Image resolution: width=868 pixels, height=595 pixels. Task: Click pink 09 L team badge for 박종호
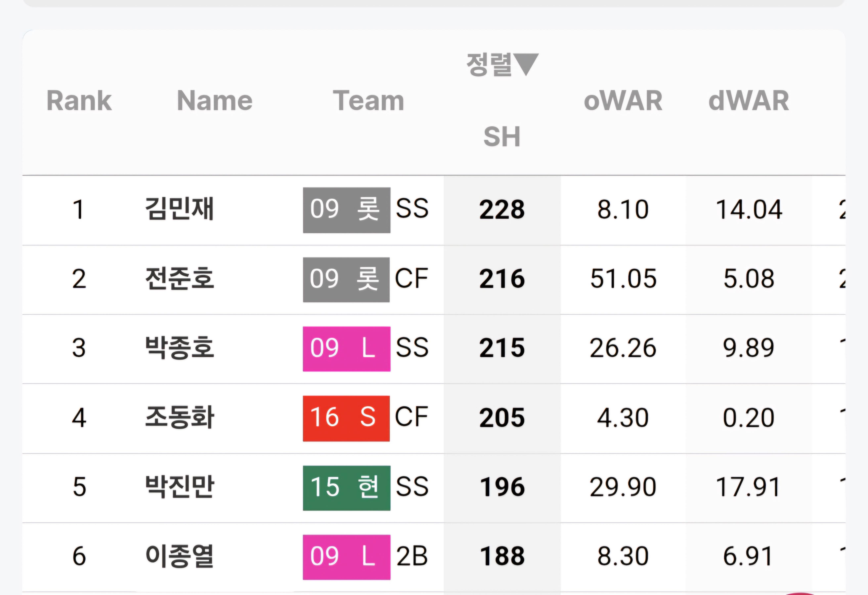point(346,349)
